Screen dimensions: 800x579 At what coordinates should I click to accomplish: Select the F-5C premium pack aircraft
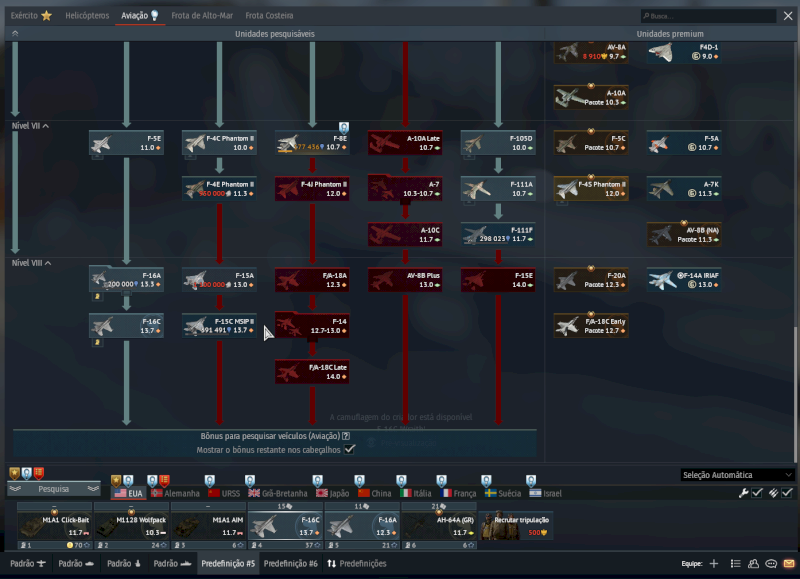(x=591, y=142)
